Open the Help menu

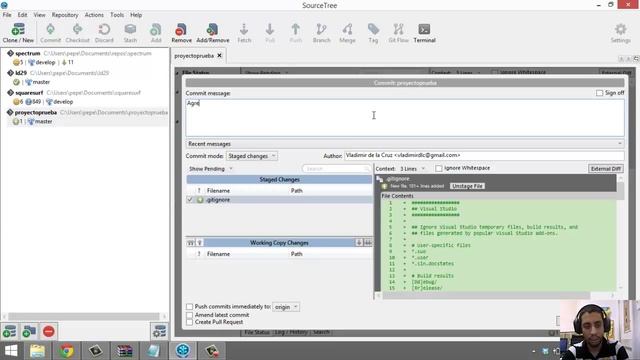pos(136,15)
